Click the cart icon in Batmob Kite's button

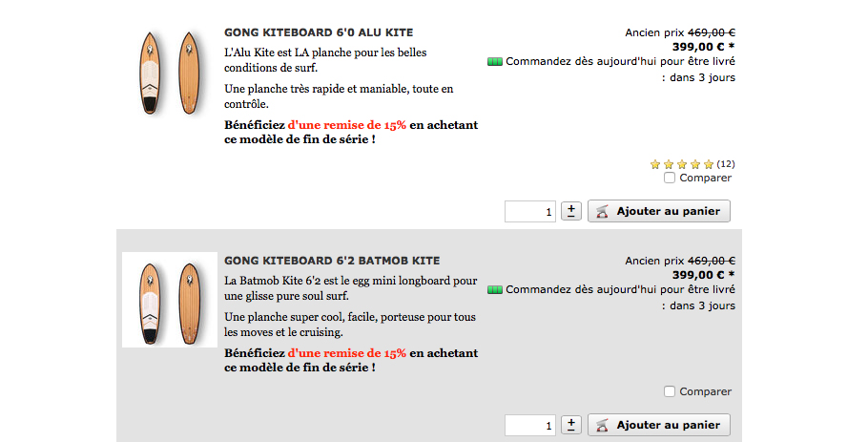tap(602, 425)
